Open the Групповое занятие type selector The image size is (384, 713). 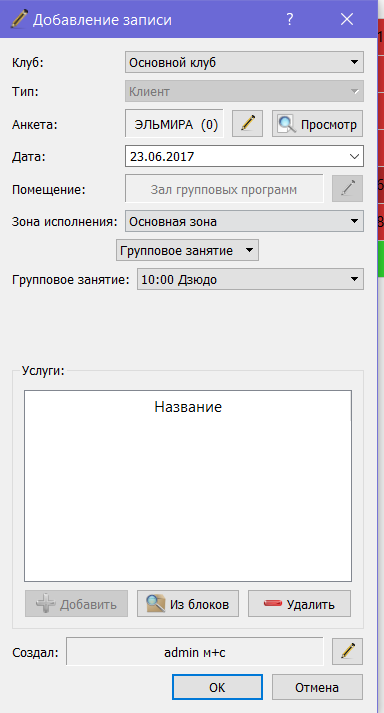point(187,251)
